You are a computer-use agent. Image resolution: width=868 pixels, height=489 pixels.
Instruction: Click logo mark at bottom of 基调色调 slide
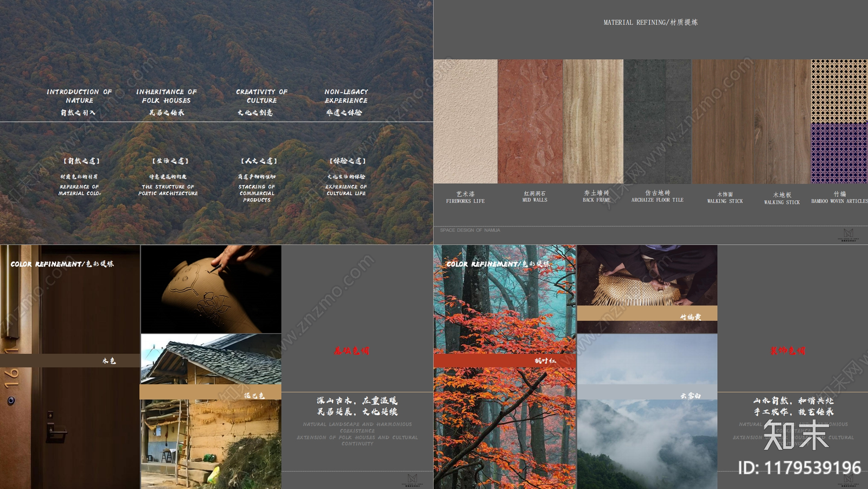[412, 480]
